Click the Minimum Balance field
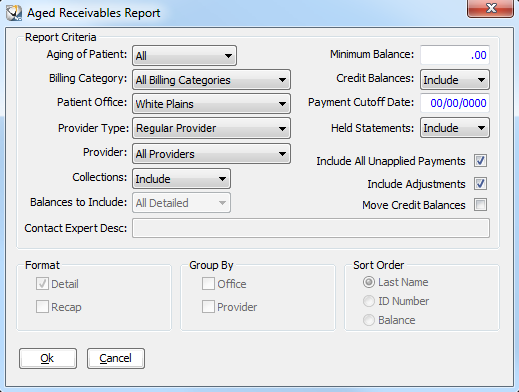Viewport: 519px width, 392px height. coord(455,55)
